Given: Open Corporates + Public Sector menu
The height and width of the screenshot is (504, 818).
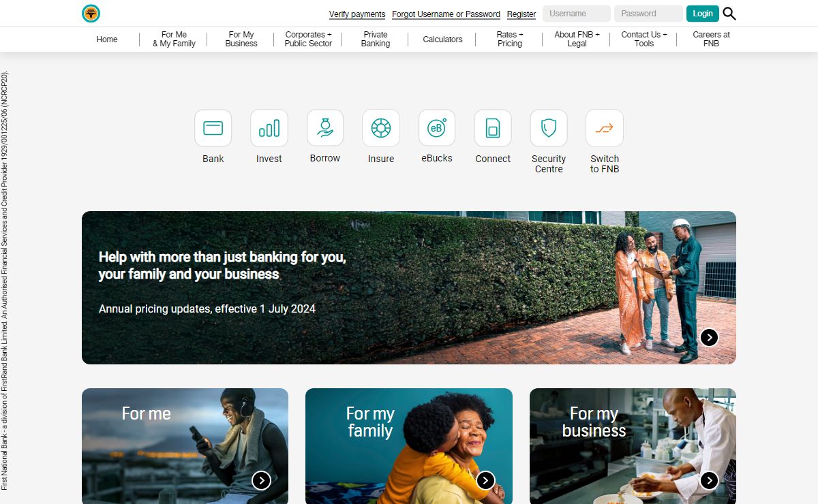Looking at the screenshot, I should point(308,39).
